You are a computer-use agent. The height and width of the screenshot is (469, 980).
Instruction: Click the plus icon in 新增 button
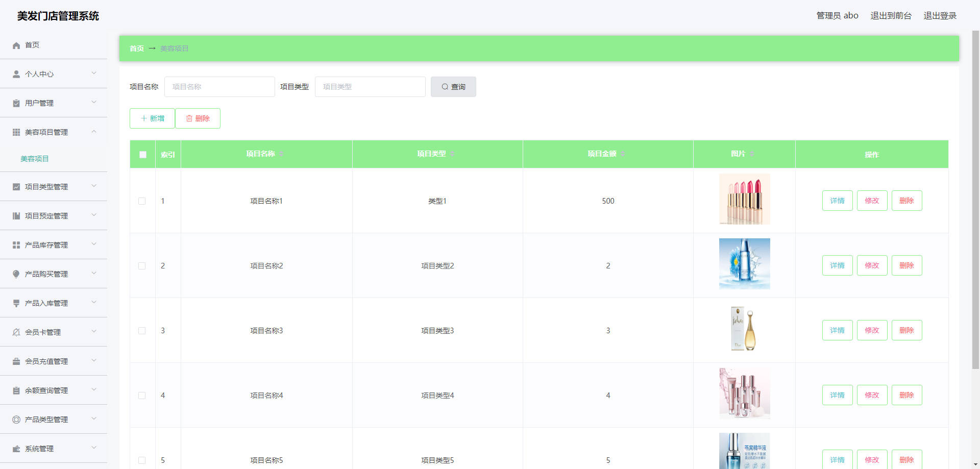(x=144, y=118)
